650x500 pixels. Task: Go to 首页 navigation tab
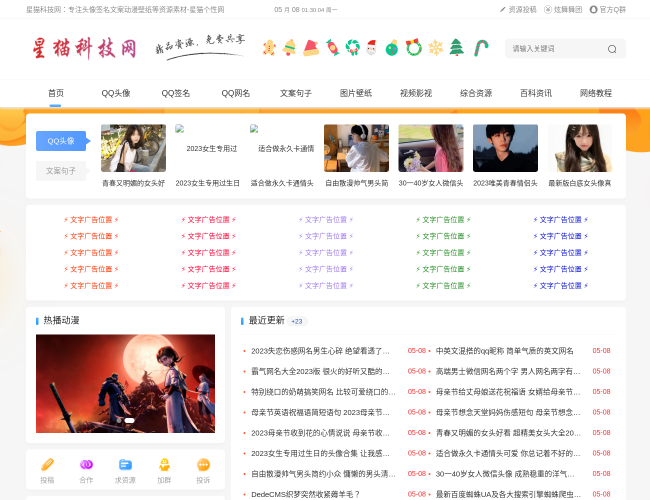(x=56, y=93)
